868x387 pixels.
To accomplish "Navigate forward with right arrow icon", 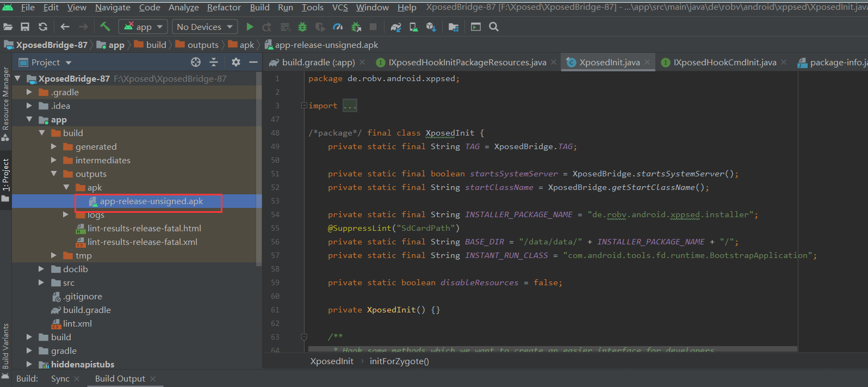I will [83, 27].
